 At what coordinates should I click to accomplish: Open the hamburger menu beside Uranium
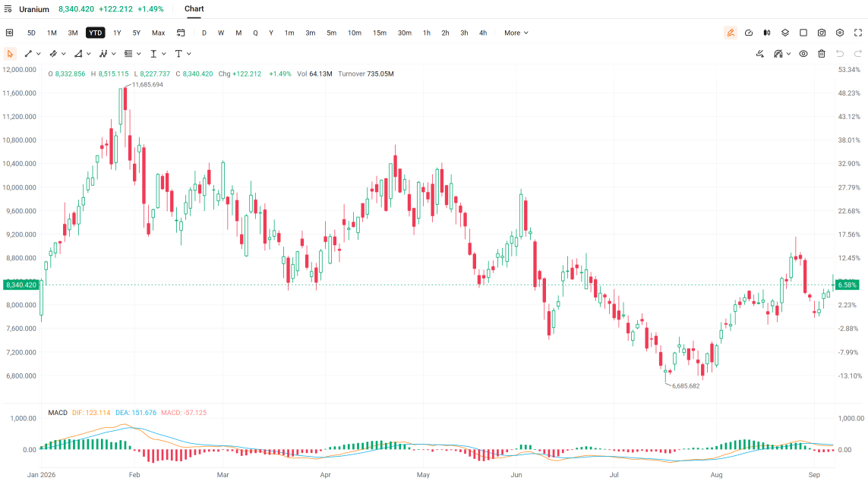8,9
